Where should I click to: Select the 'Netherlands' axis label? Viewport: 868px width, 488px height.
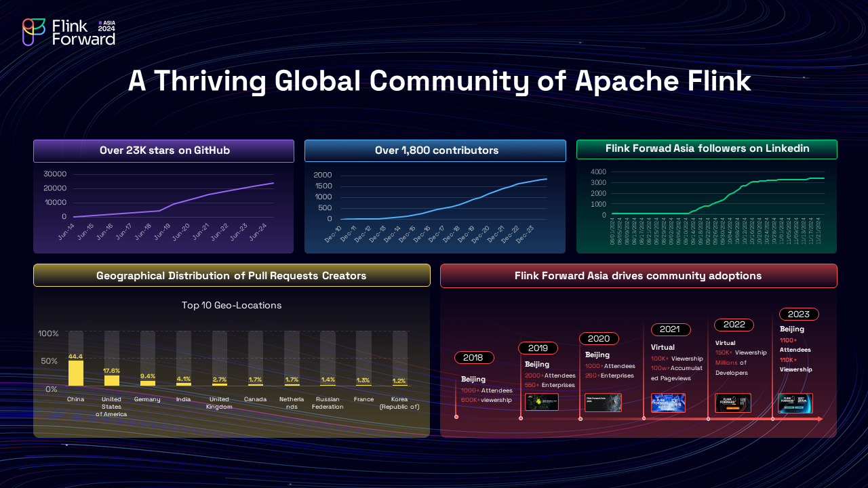(292, 403)
